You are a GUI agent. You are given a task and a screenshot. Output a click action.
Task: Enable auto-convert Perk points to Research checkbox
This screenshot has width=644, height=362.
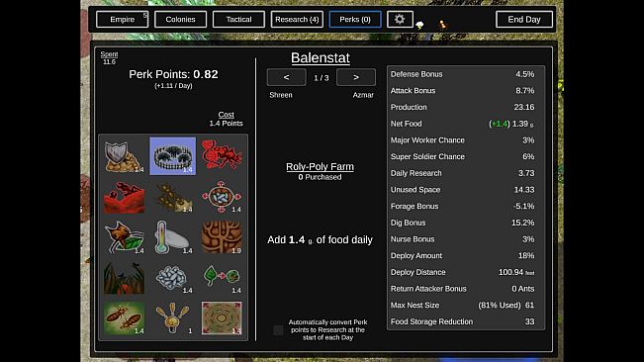point(278,330)
